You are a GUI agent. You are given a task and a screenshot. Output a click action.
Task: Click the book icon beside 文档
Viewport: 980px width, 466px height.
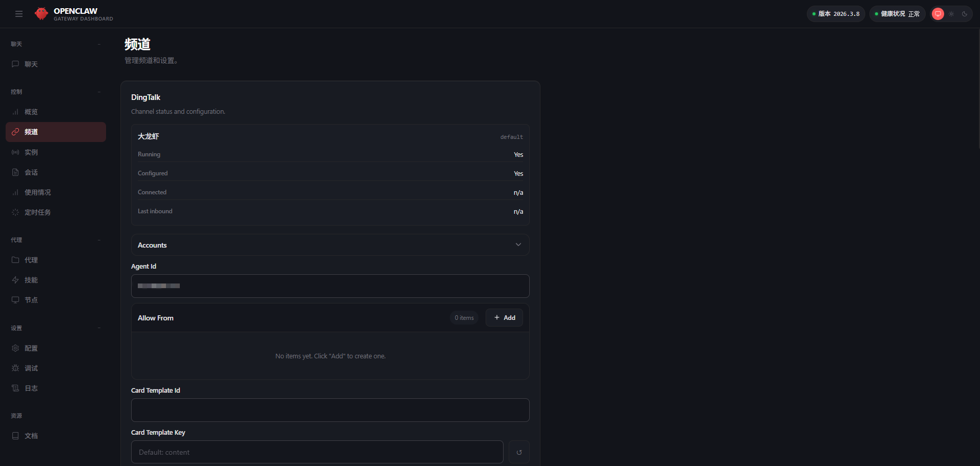(15, 436)
